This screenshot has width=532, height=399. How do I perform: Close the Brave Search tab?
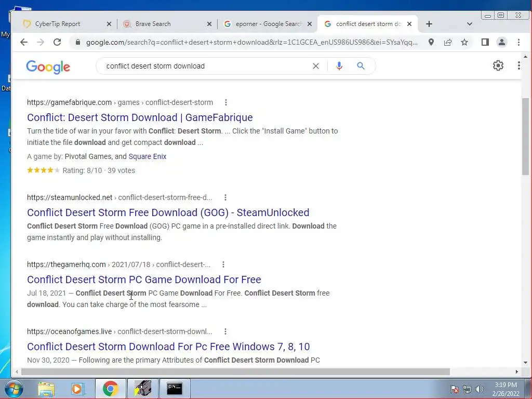coord(209,24)
